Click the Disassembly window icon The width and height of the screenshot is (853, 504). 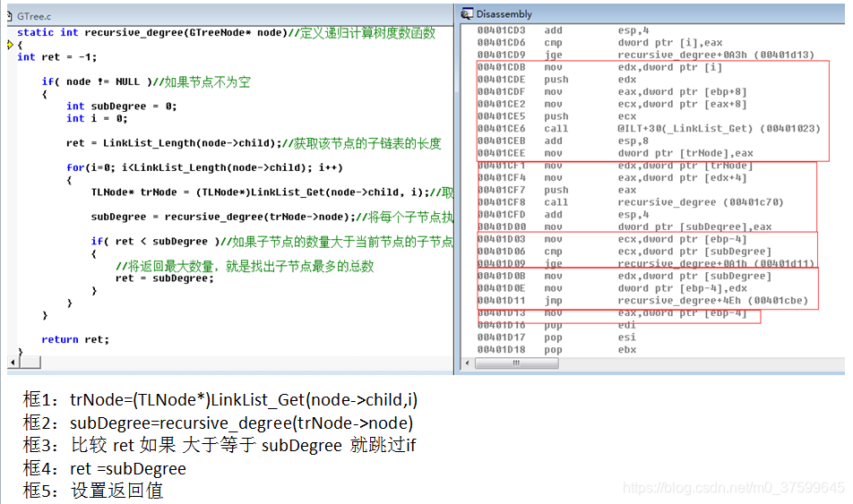click(467, 14)
